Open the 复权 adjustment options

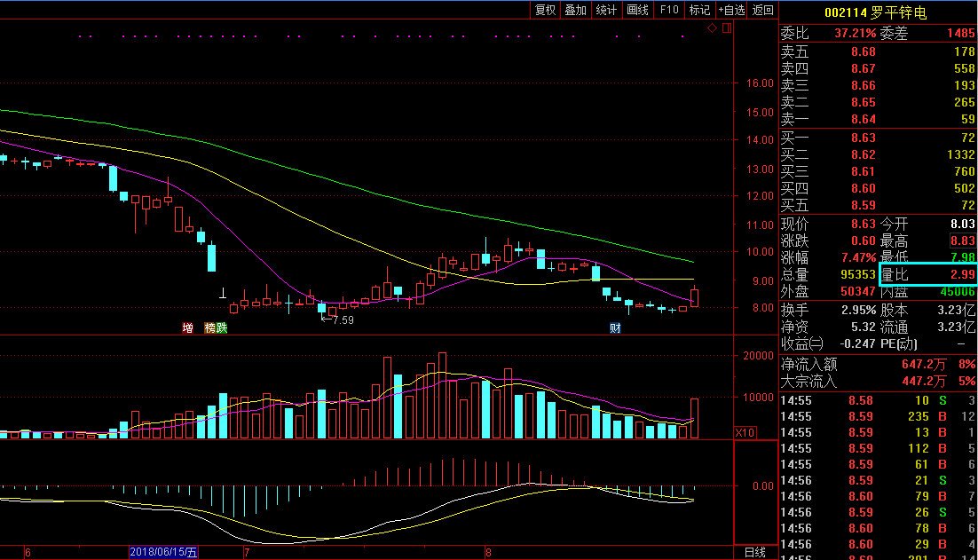(545, 10)
